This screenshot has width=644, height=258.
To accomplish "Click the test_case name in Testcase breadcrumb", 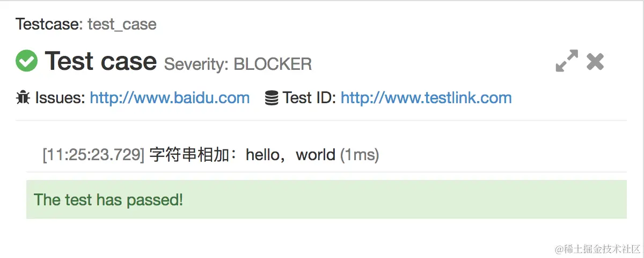I will 122,24.
